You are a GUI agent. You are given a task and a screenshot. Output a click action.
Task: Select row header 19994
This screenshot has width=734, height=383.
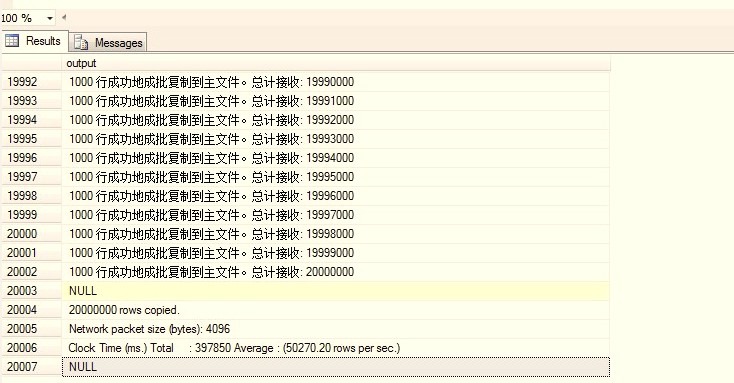click(31, 120)
